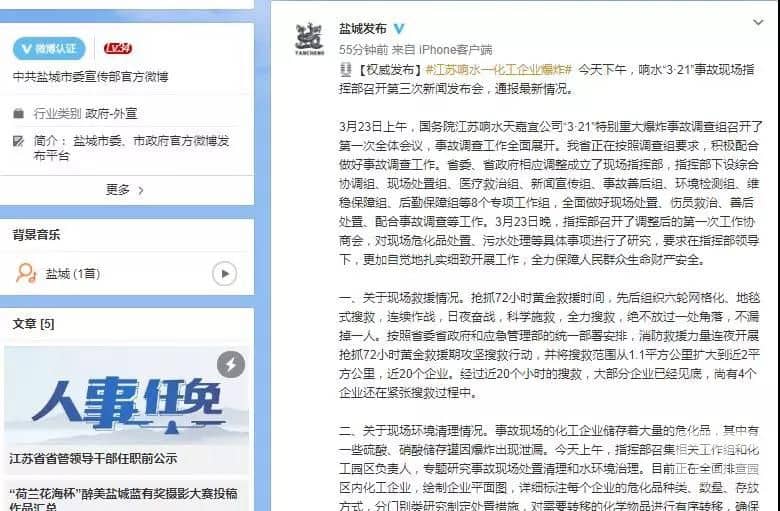This screenshot has width=780, height=511.
Task: Click the 行业类别 briefcase icon
Action: click(x=18, y=113)
